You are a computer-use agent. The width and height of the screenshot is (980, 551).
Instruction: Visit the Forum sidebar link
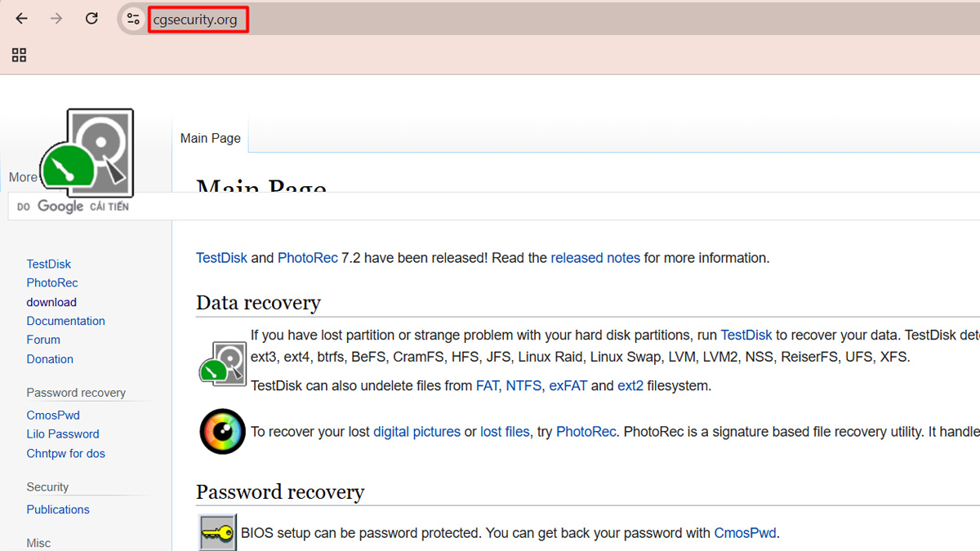[43, 340]
